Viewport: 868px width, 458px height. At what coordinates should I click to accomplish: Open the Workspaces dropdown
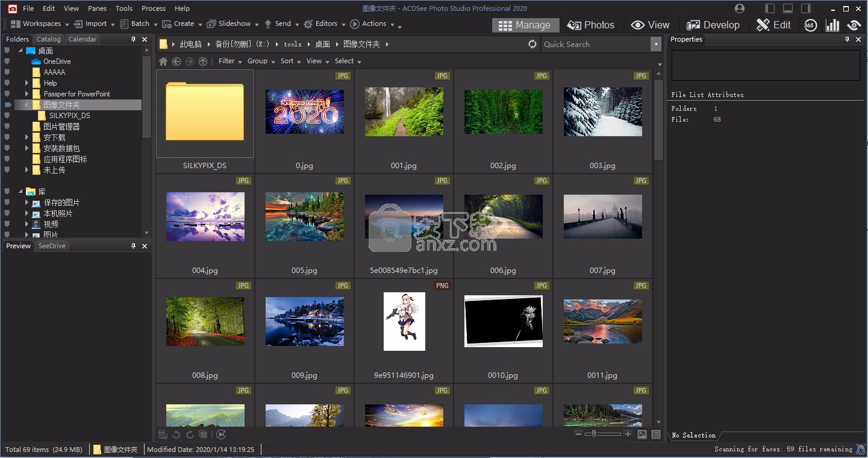[40, 24]
